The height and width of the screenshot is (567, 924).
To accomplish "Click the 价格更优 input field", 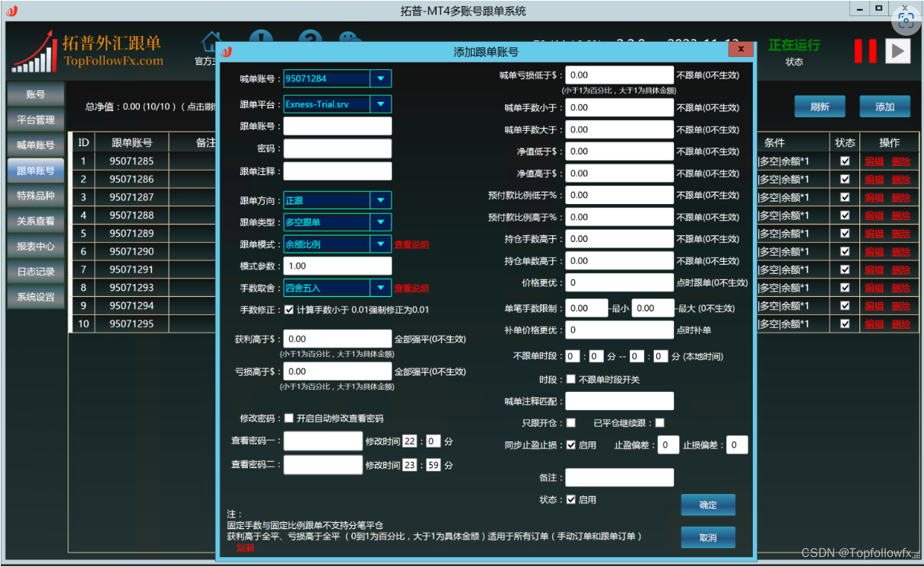I will (x=620, y=282).
